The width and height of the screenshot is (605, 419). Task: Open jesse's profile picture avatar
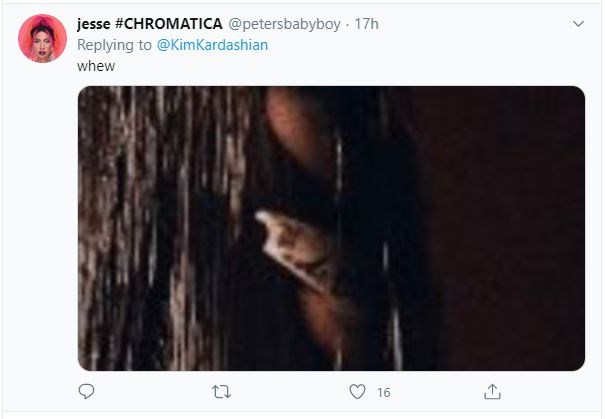tap(43, 38)
